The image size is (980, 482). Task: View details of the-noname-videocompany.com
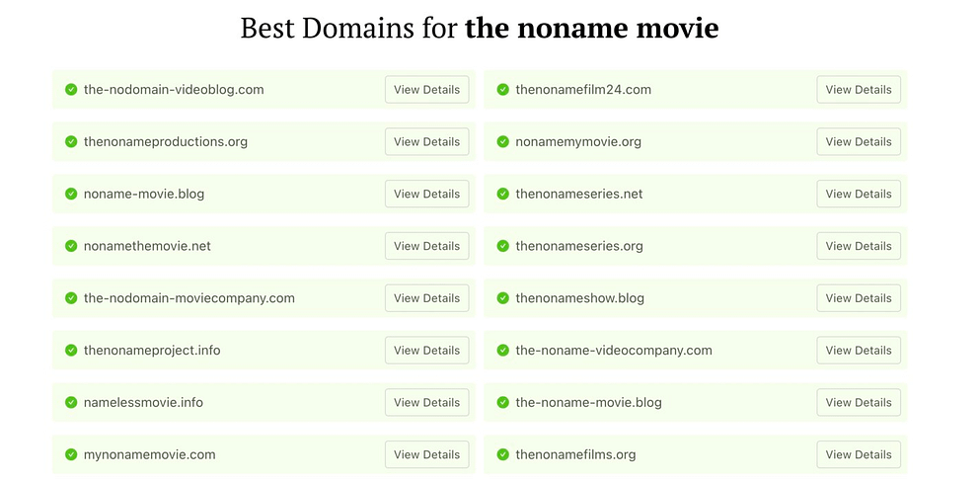coord(858,351)
